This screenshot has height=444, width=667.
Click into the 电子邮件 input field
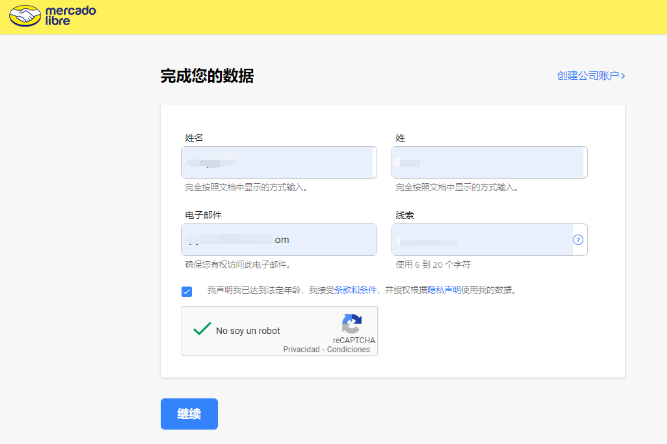coord(278,240)
